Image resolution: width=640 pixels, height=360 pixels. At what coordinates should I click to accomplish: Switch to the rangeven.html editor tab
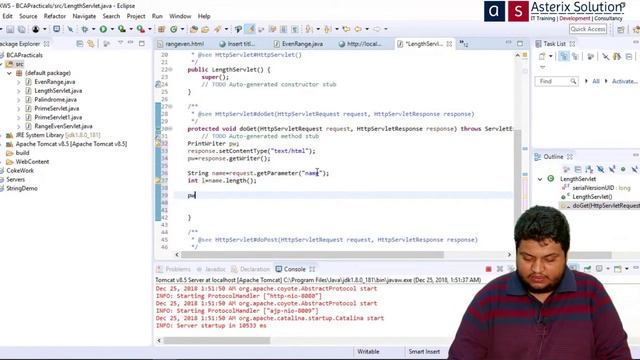180,44
